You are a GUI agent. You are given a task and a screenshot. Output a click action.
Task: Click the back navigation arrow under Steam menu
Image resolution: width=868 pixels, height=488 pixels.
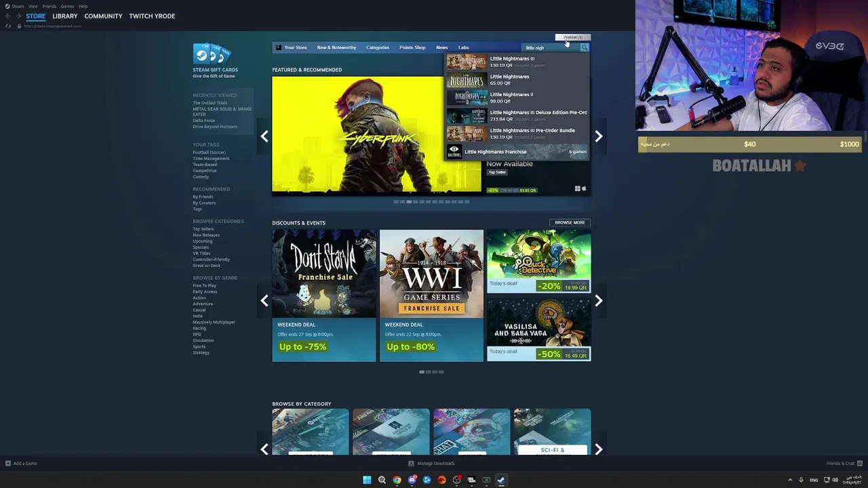pos(7,16)
